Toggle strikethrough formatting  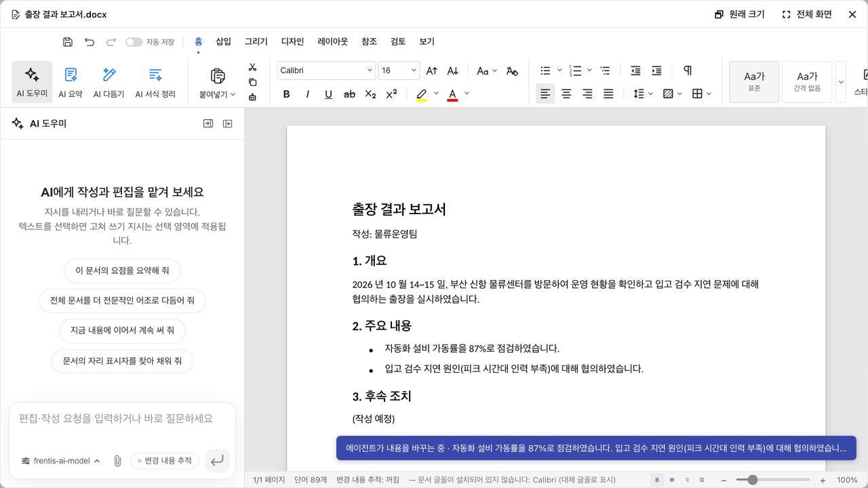click(x=350, y=94)
